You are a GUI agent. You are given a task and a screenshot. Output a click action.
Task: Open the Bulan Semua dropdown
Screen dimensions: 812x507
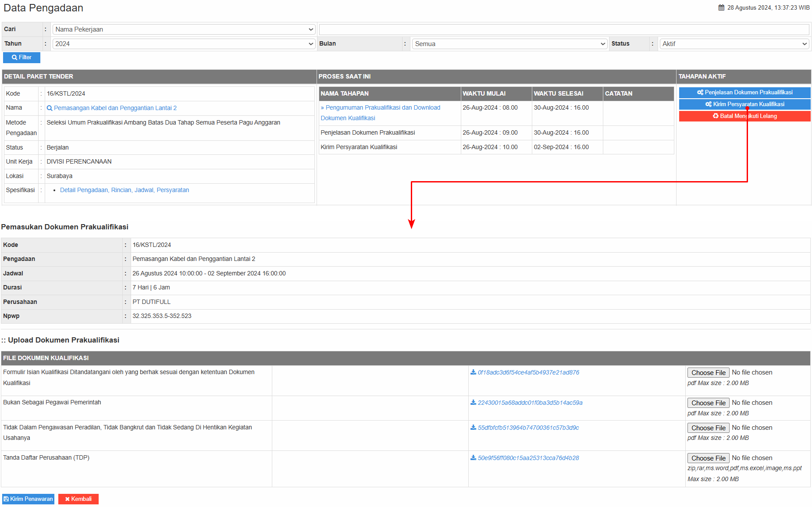tap(509, 44)
